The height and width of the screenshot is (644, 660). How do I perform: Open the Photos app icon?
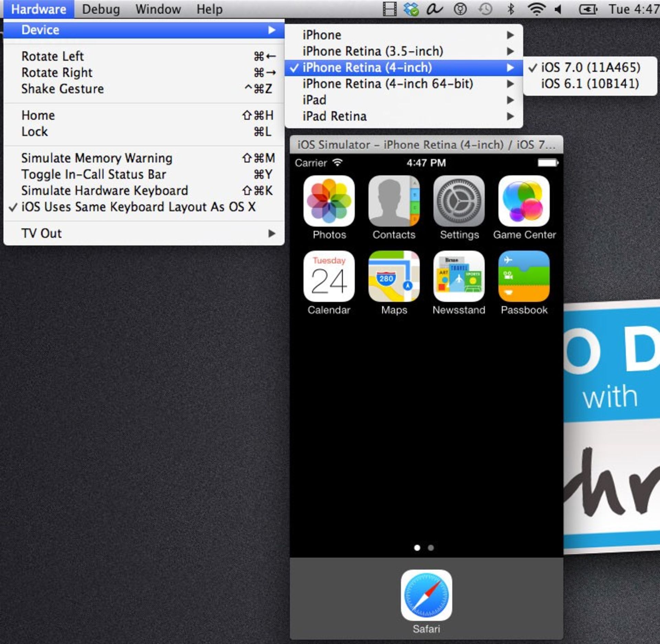tap(329, 201)
